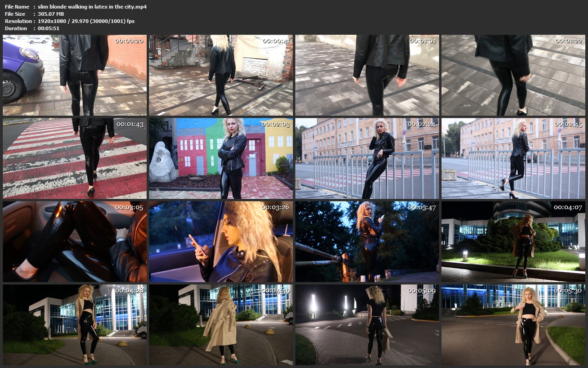Select the thumbnail at 00:00:41
Screen dimensions: 588x368
(x=221, y=76)
